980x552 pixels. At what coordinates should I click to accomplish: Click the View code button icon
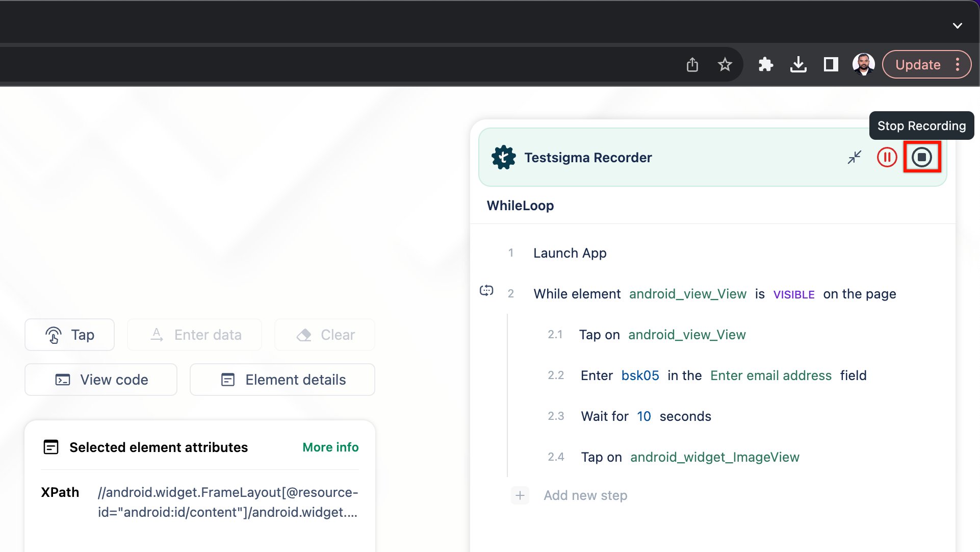pyautogui.click(x=63, y=380)
